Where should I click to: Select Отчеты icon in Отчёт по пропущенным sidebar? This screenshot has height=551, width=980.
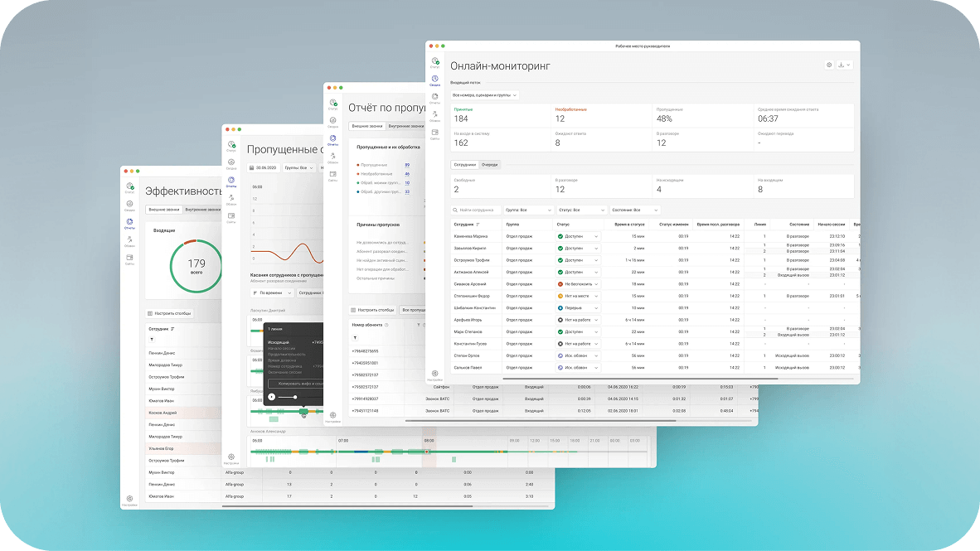pyautogui.click(x=333, y=139)
